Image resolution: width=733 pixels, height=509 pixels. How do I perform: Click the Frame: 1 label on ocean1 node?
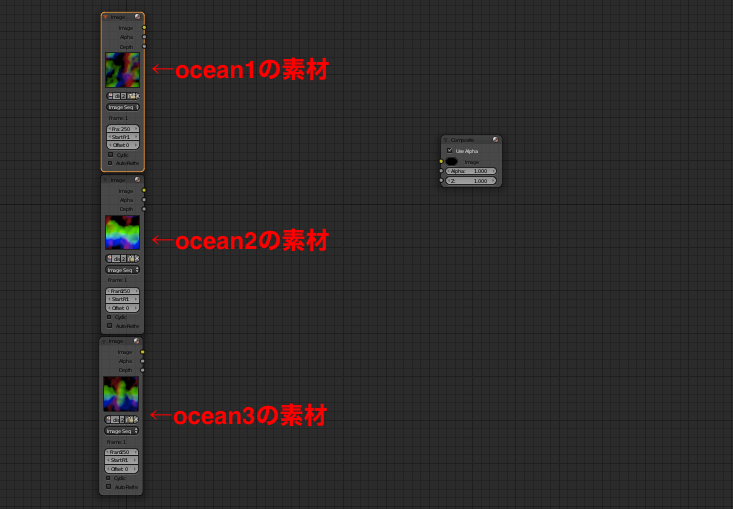118,118
